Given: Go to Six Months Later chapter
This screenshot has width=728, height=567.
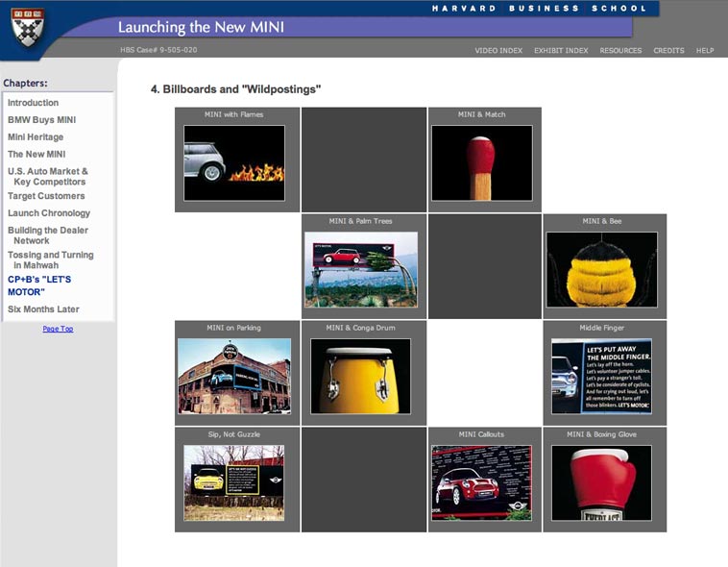Looking at the screenshot, I should tap(43, 309).
